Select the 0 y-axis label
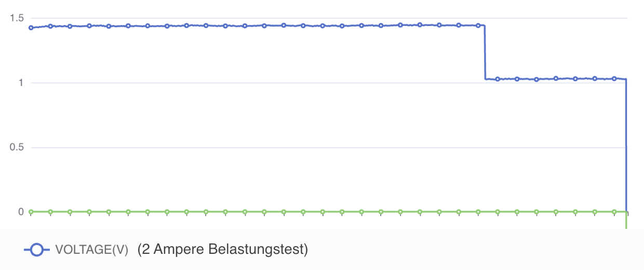The height and width of the screenshot is (270, 644). coord(21,212)
